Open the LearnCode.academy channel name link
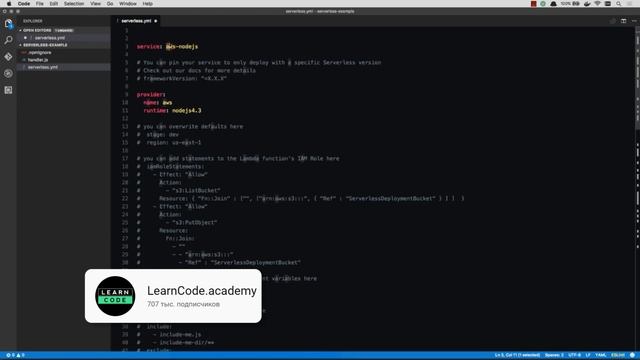The image size is (640, 360). pyautogui.click(x=202, y=291)
